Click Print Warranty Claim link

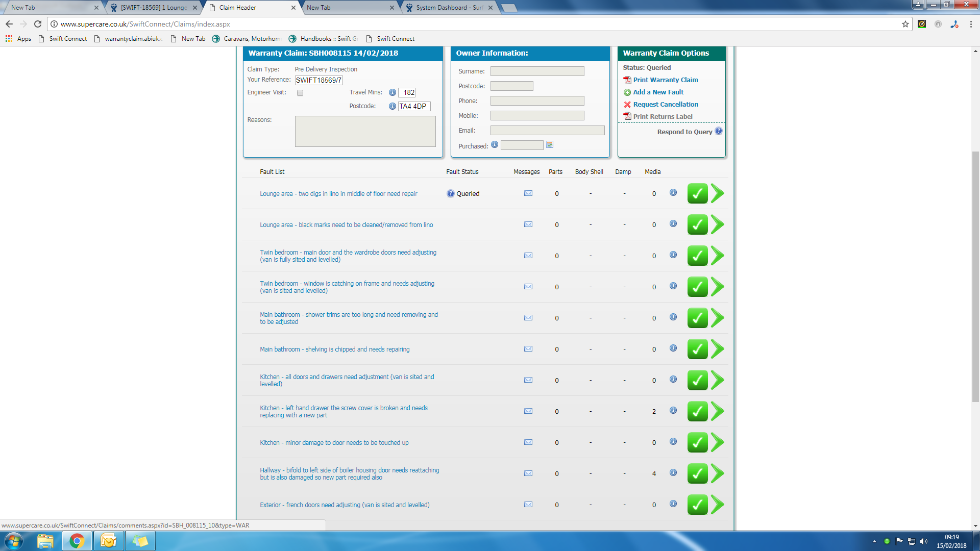click(x=665, y=80)
